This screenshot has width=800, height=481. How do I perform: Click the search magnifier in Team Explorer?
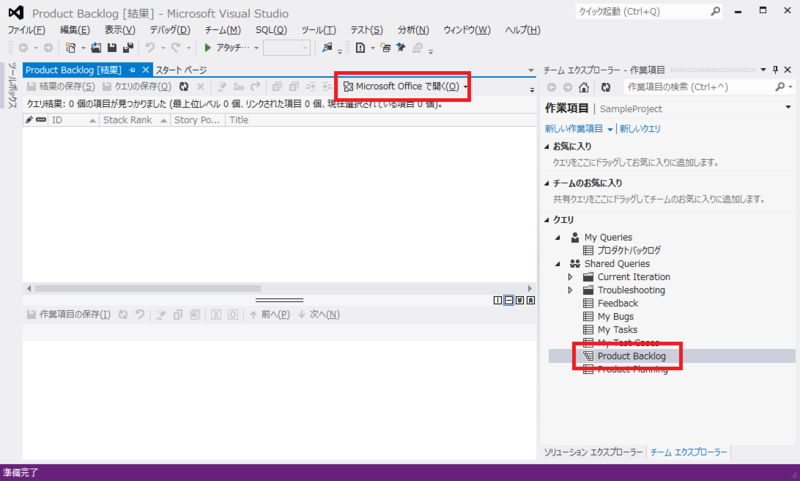(x=780, y=87)
